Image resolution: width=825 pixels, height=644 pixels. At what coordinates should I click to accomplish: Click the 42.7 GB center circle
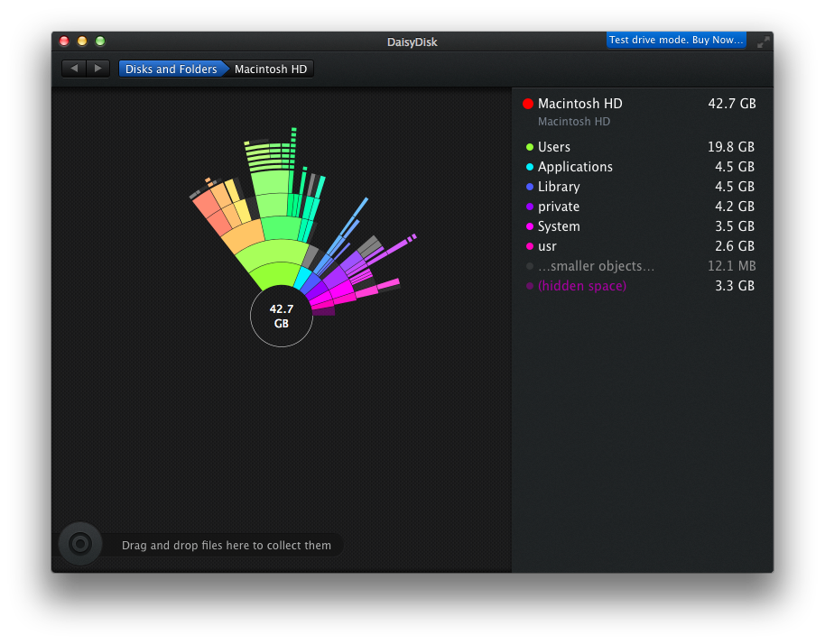point(282,316)
